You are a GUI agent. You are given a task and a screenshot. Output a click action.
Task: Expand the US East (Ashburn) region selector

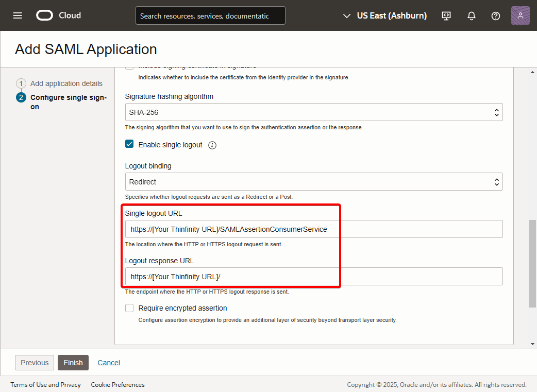coord(385,16)
